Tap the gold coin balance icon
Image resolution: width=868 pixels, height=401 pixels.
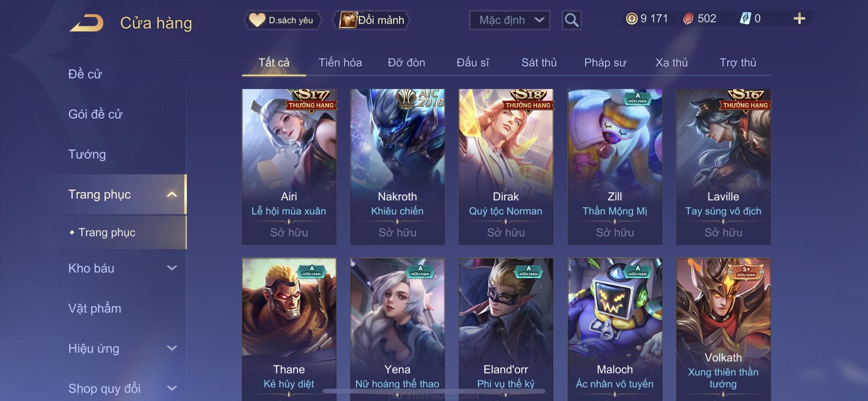tap(632, 19)
